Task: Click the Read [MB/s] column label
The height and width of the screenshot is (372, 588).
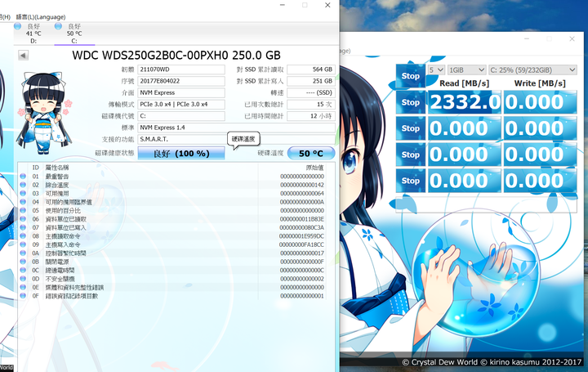Action: coord(464,83)
